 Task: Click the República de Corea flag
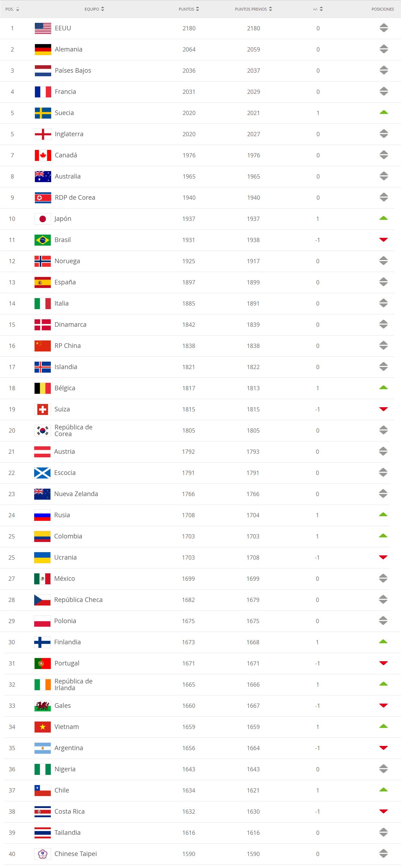(43, 430)
